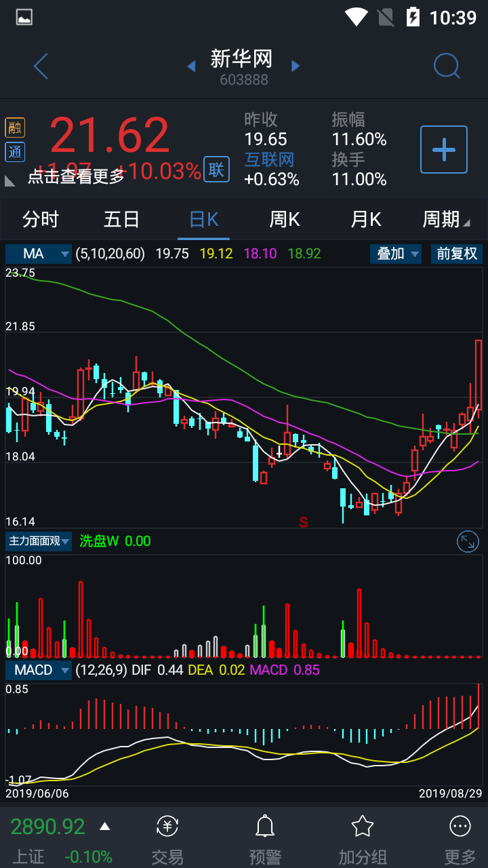Expand index bar with up triangle

[x=104, y=826]
